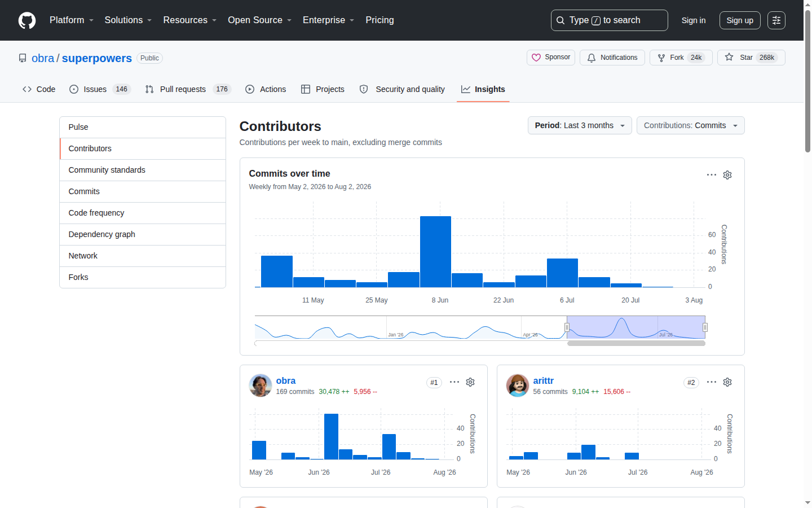Open the Period: Last 3 months dropdown
812x508 pixels.
(580, 125)
